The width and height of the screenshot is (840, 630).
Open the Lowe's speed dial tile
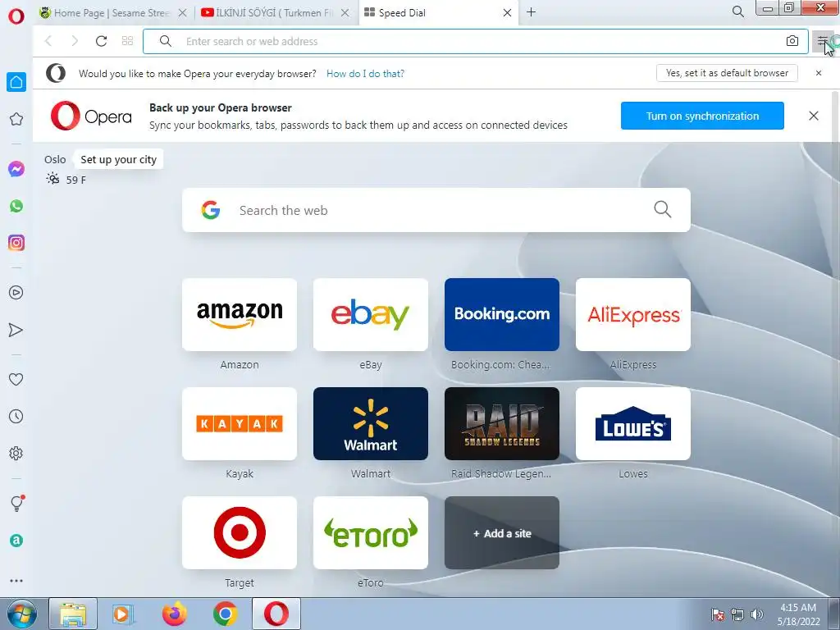tap(633, 424)
